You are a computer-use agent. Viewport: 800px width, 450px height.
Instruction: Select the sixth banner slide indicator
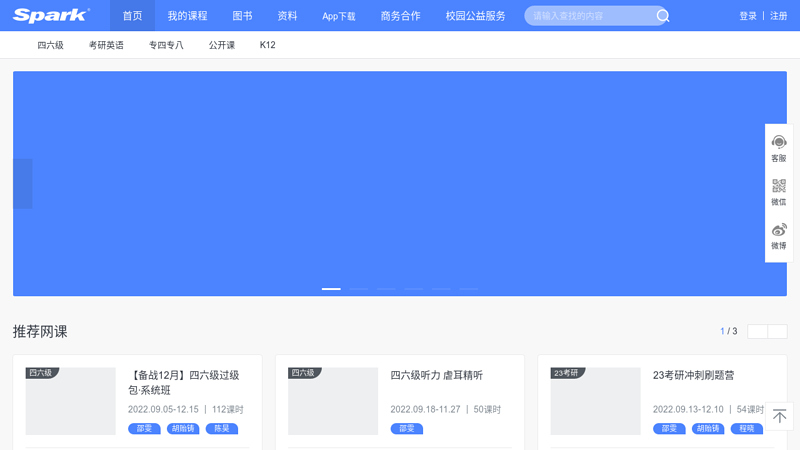pos(469,289)
